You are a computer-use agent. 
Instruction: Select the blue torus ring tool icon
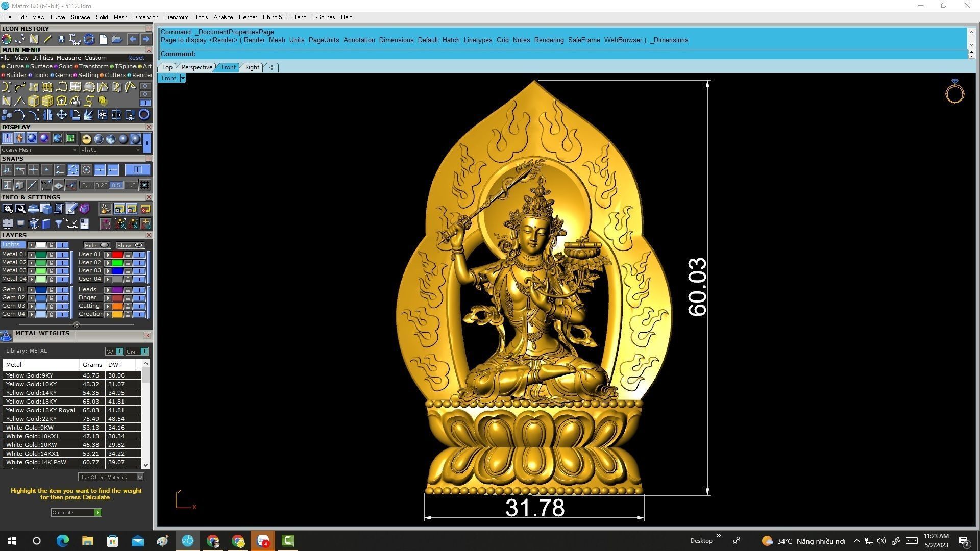(144, 115)
